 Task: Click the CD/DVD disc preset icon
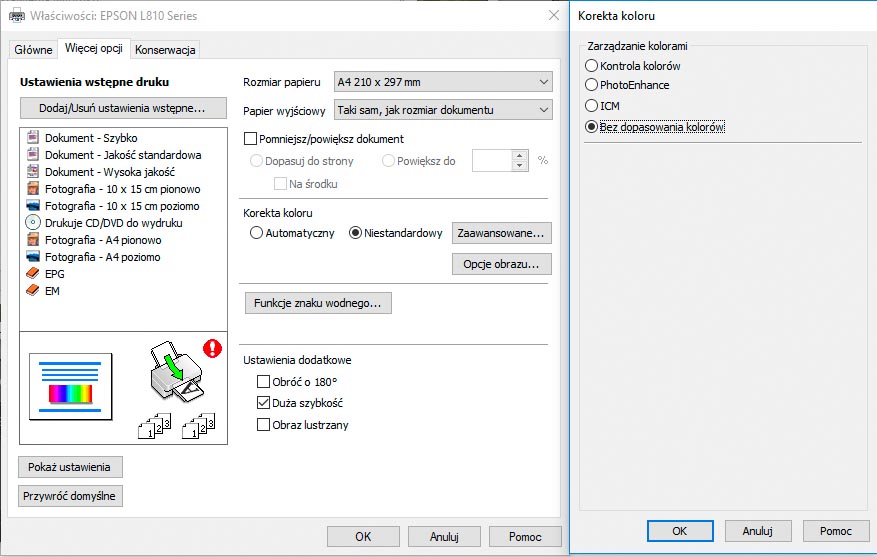33,223
